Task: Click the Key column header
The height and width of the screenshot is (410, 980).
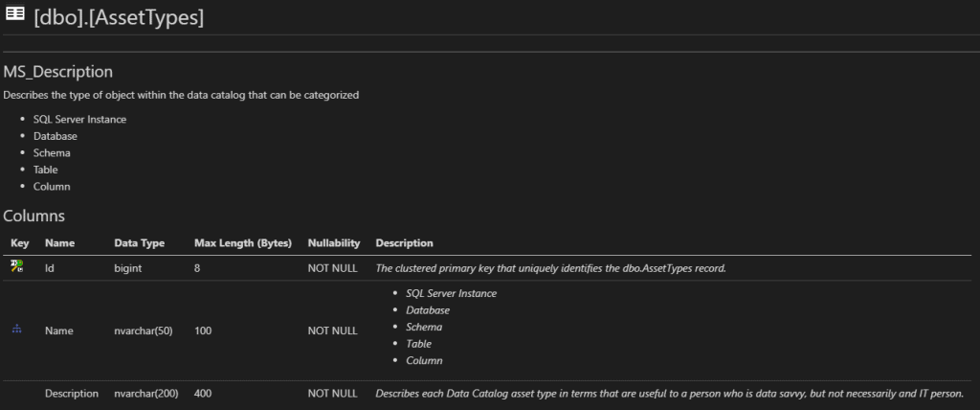Action: [20, 243]
